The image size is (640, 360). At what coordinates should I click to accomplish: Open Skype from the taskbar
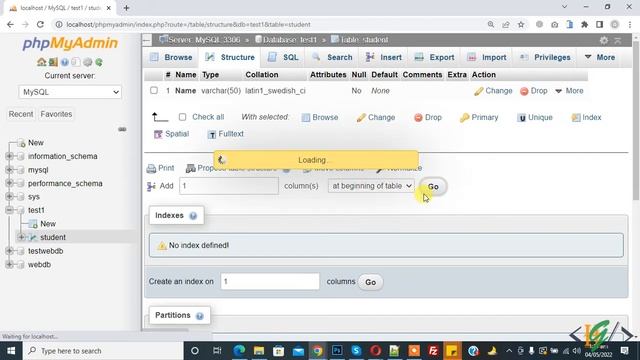coord(356,351)
